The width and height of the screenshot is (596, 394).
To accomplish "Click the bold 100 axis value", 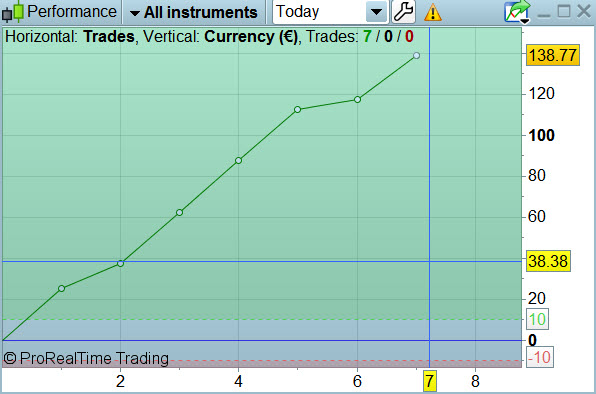I will 541,135.
